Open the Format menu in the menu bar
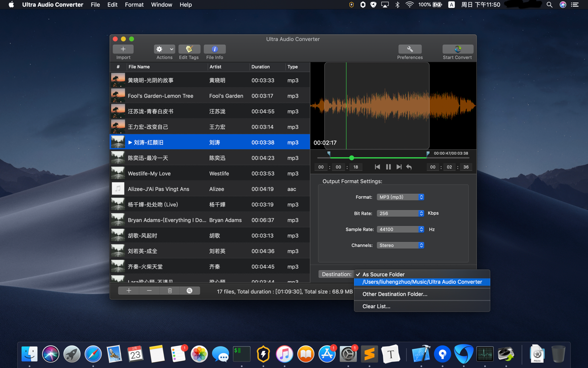The width and height of the screenshot is (588, 368). (x=134, y=5)
